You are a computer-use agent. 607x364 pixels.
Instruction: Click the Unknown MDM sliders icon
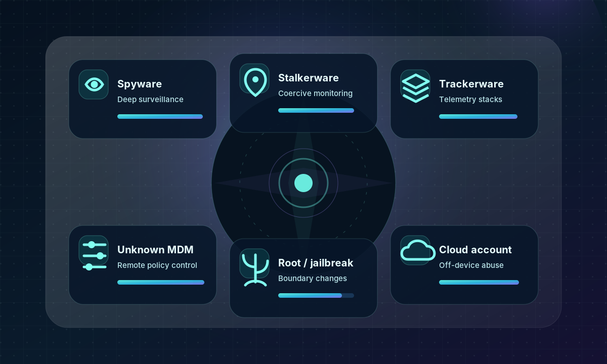(x=94, y=255)
